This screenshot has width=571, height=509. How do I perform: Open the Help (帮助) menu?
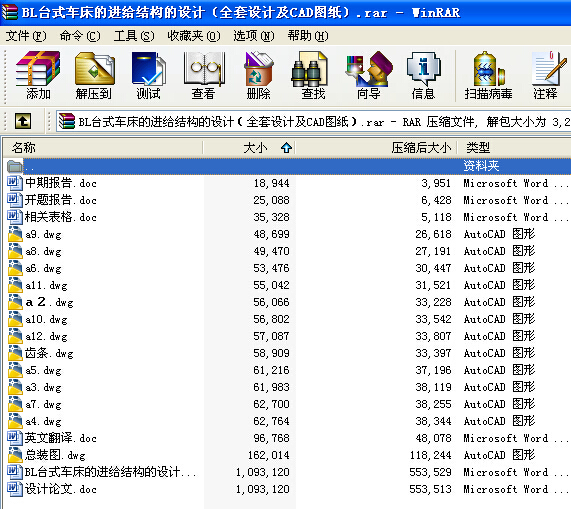(308, 36)
